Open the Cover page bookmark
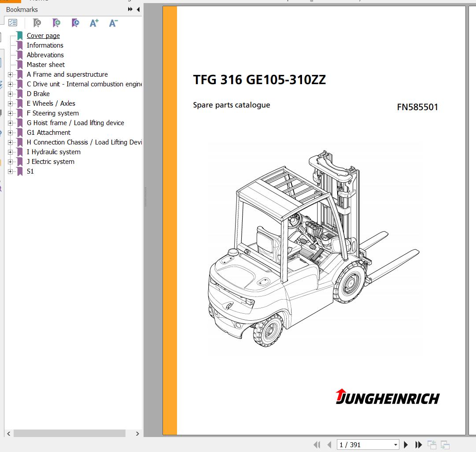Screen dimensions: 476x452 tap(43, 36)
